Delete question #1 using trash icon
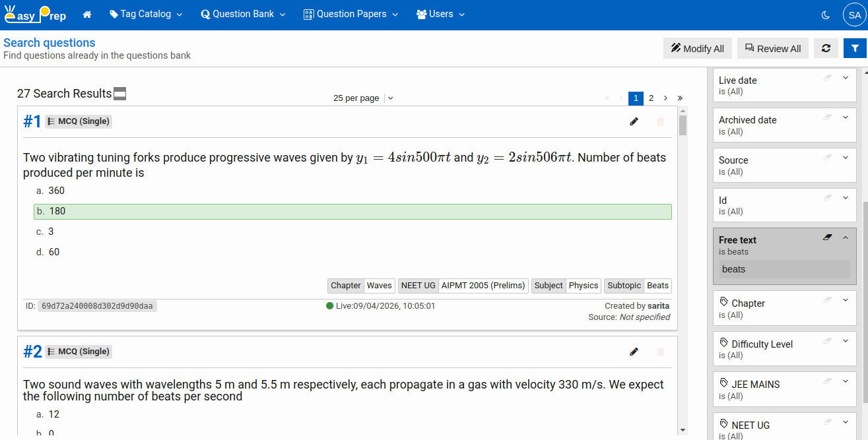The height and width of the screenshot is (440, 868). (x=660, y=121)
